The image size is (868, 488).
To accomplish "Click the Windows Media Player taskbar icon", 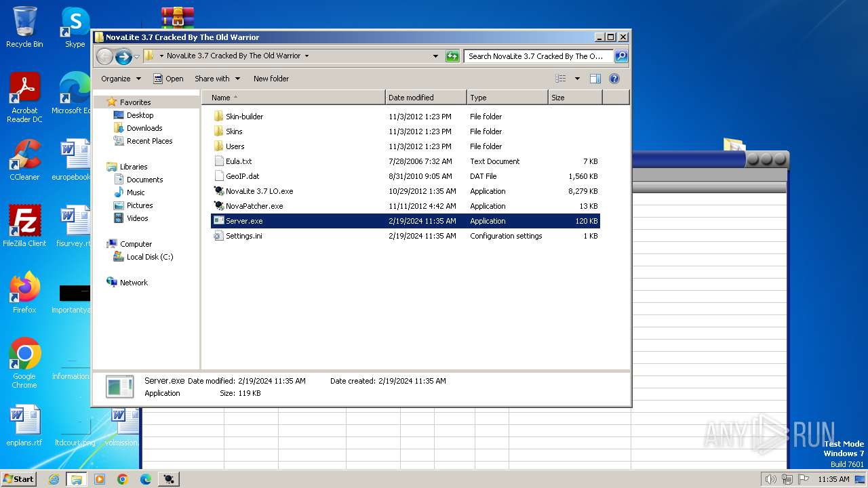I will [100, 479].
